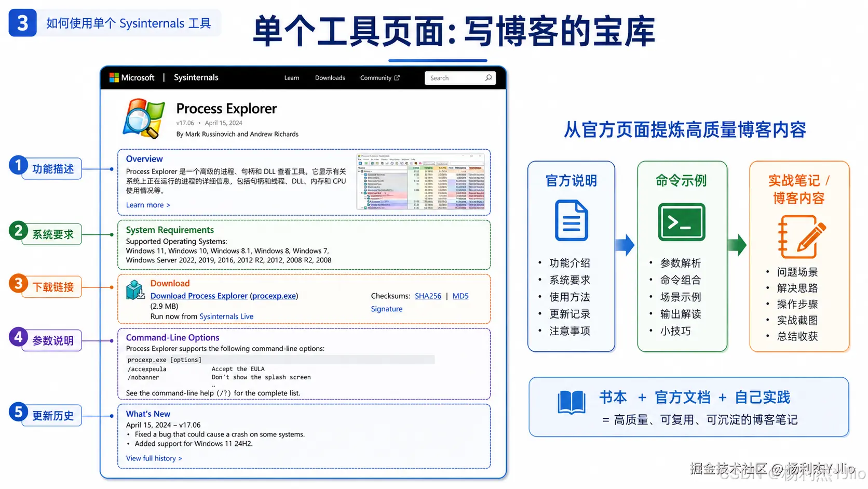Click the System Requirements heading
Screen dimensions: 868x489
point(170,230)
